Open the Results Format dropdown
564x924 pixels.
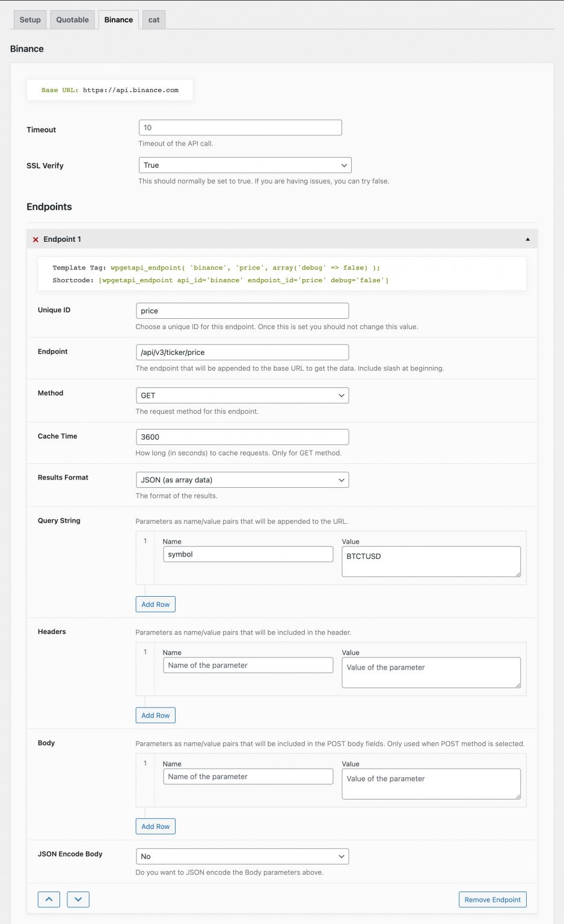242,479
